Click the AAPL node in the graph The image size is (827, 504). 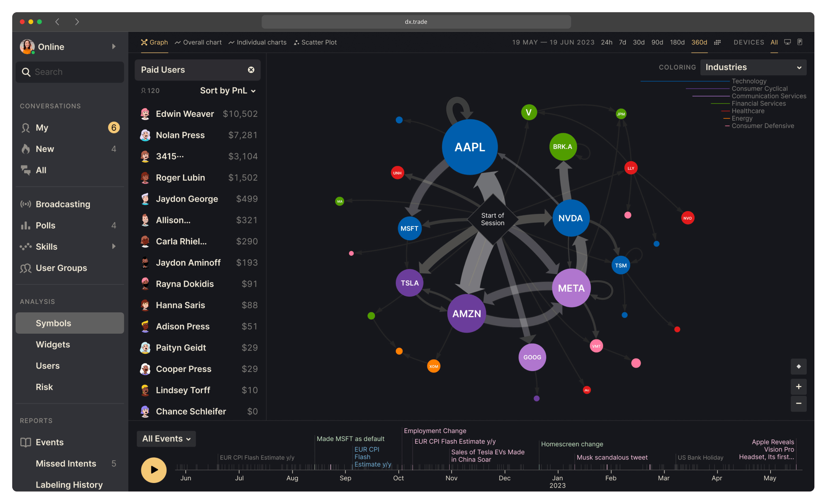(x=470, y=147)
